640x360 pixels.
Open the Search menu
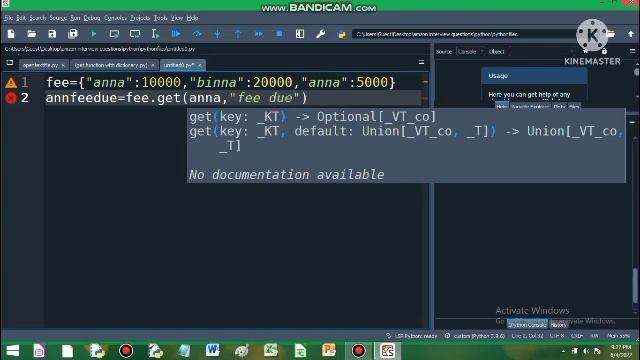click(x=38, y=18)
